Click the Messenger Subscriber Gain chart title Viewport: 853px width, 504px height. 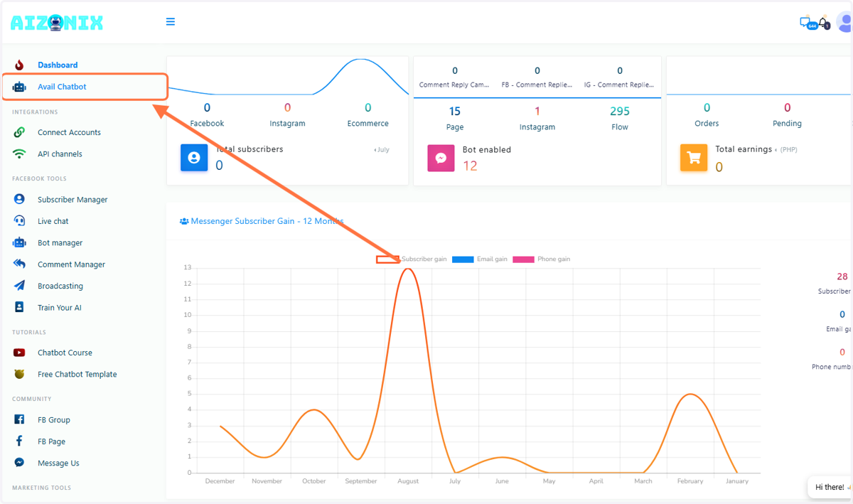262,221
